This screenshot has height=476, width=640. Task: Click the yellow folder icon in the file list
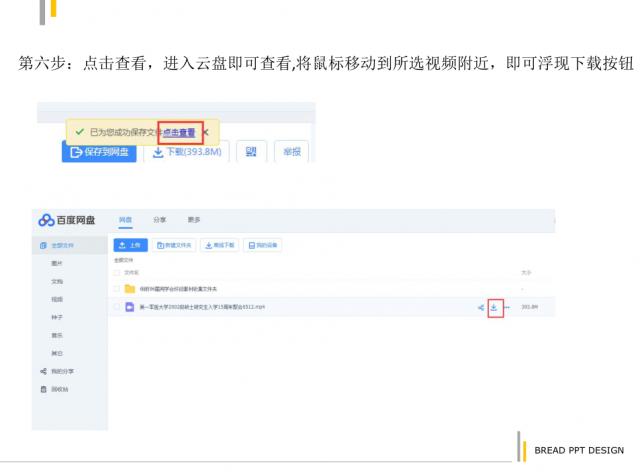pyautogui.click(x=129, y=289)
